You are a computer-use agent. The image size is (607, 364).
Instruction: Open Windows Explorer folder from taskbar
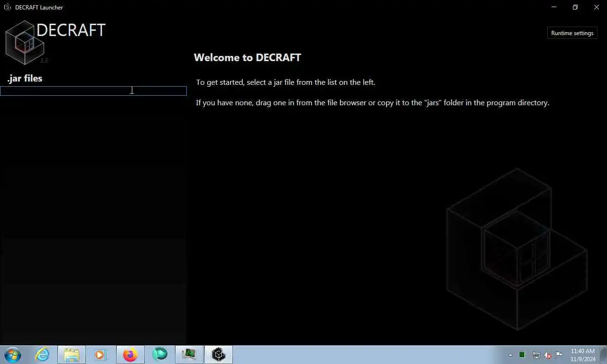click(72, 355)
